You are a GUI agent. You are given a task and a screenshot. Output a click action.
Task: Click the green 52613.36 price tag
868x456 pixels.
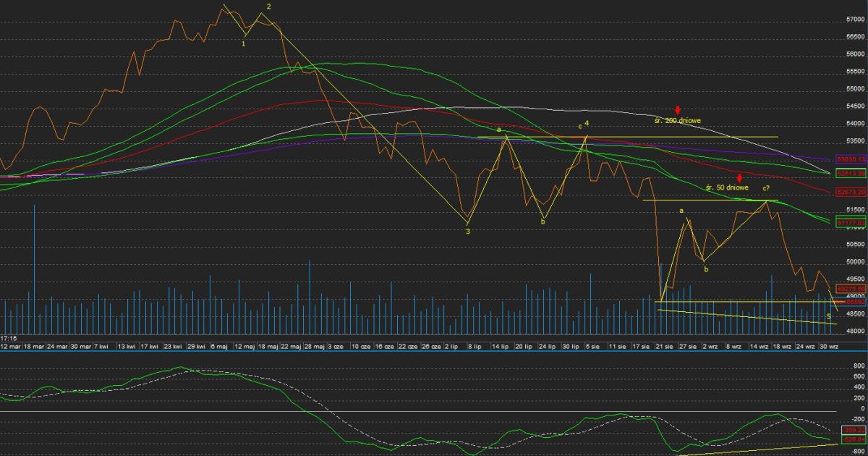[851, 174]
